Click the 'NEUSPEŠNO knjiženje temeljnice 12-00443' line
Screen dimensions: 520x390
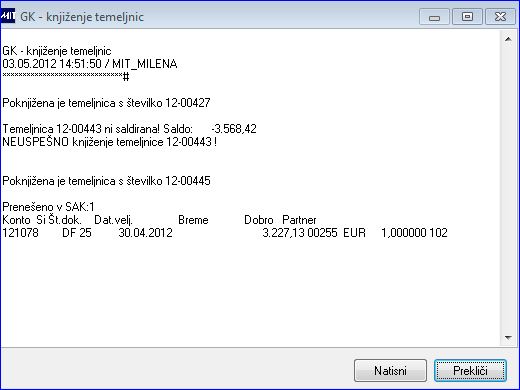click(x=109, y=142)
